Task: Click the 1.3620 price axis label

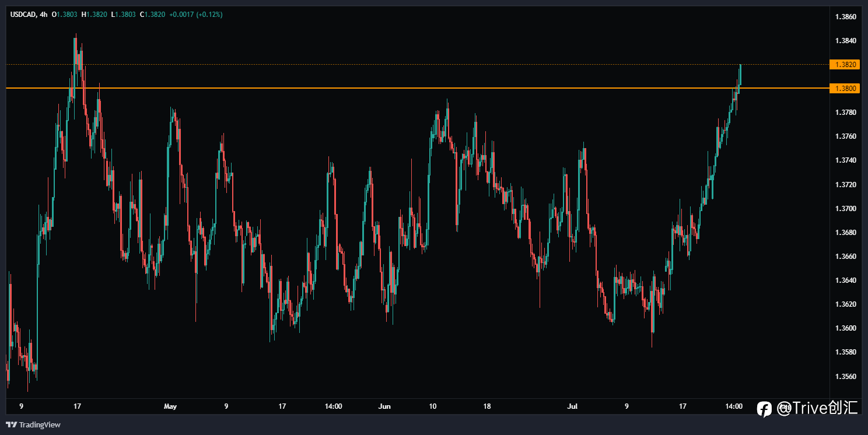Action: [845, 304]
